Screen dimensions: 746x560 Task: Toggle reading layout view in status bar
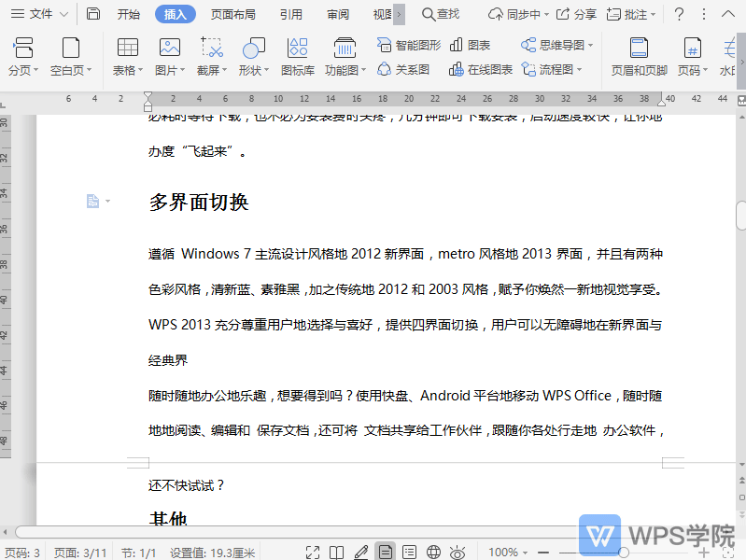click(337, 553)
